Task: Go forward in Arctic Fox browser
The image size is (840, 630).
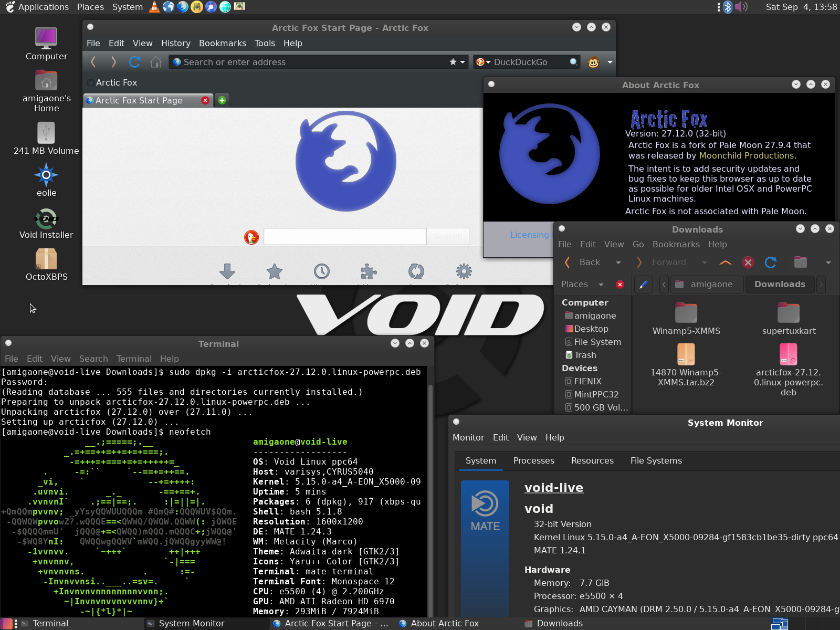Action: click(113, 62)
